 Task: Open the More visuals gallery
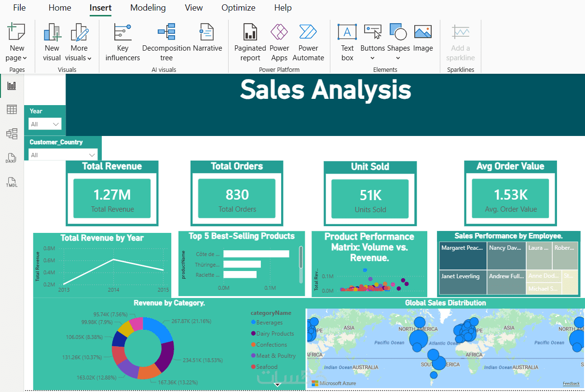click(79, 42)
